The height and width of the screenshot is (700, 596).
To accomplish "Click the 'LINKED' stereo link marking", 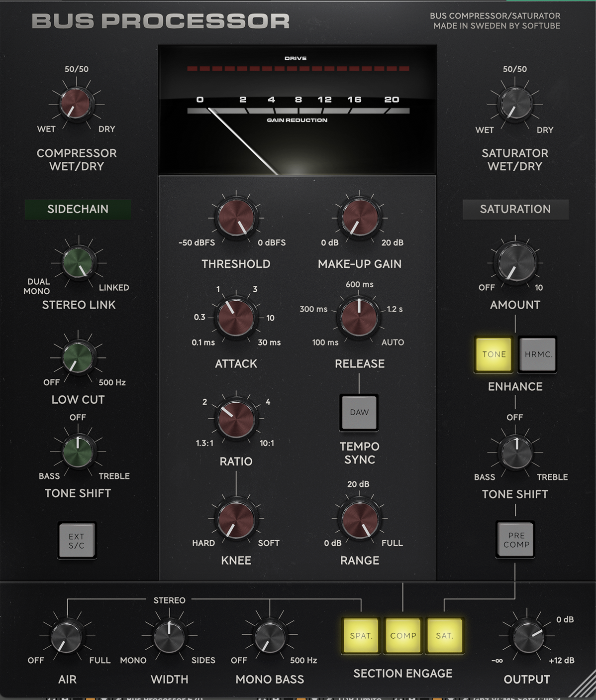I will tap(114, 288).
